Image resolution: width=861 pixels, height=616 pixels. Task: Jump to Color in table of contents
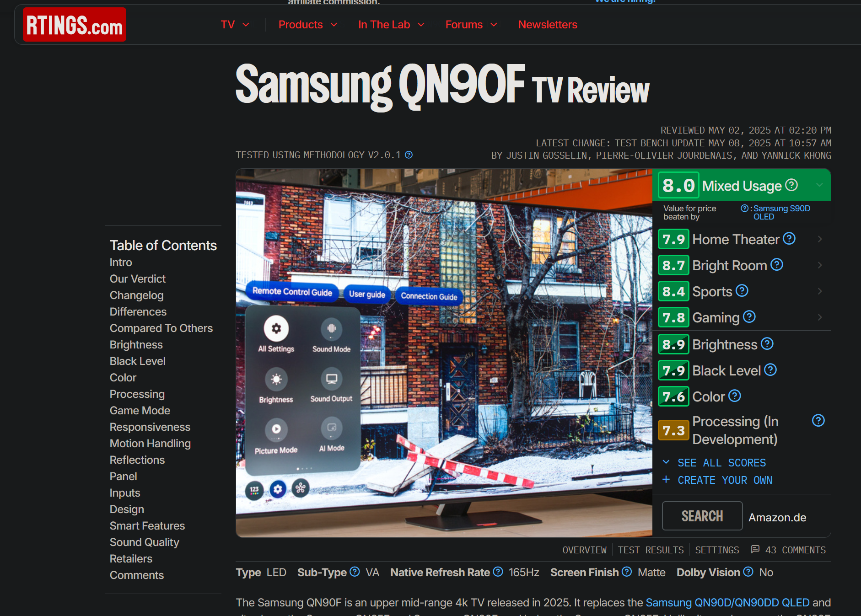tap(123, 378)
